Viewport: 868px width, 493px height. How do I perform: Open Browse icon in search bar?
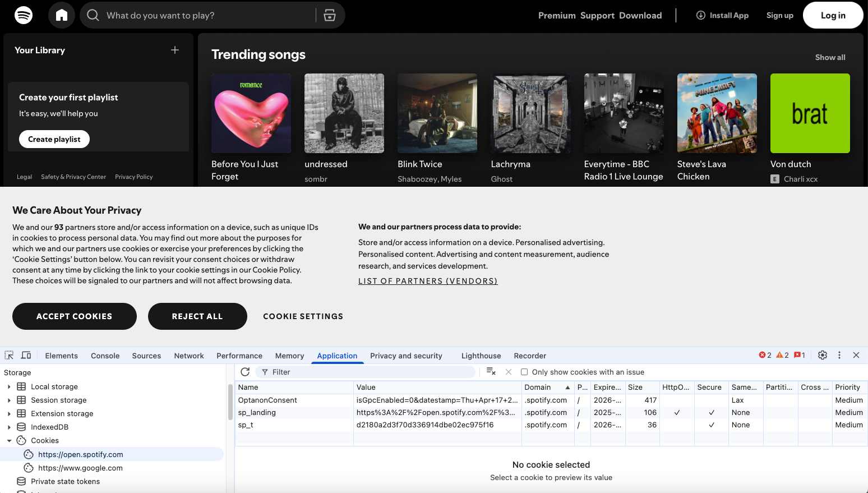330,15
